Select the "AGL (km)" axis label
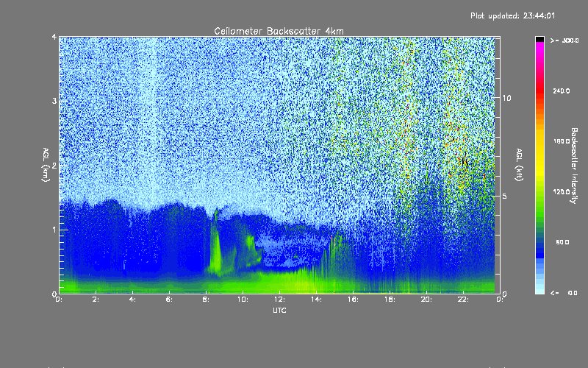 tap(46, 164)
